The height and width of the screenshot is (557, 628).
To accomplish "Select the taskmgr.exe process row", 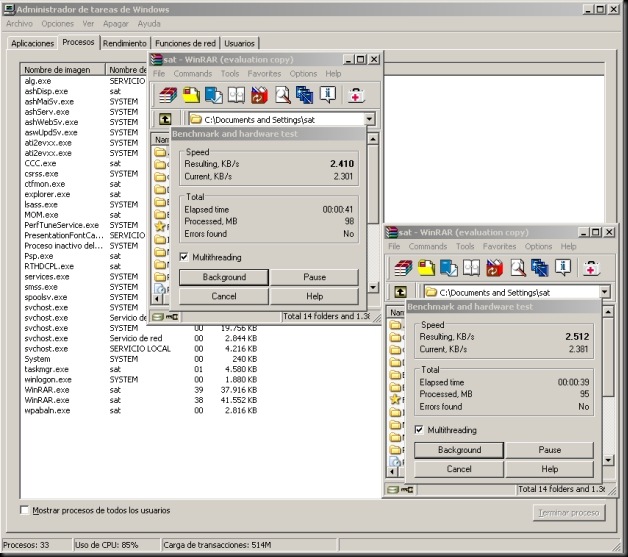I will 45,369.
